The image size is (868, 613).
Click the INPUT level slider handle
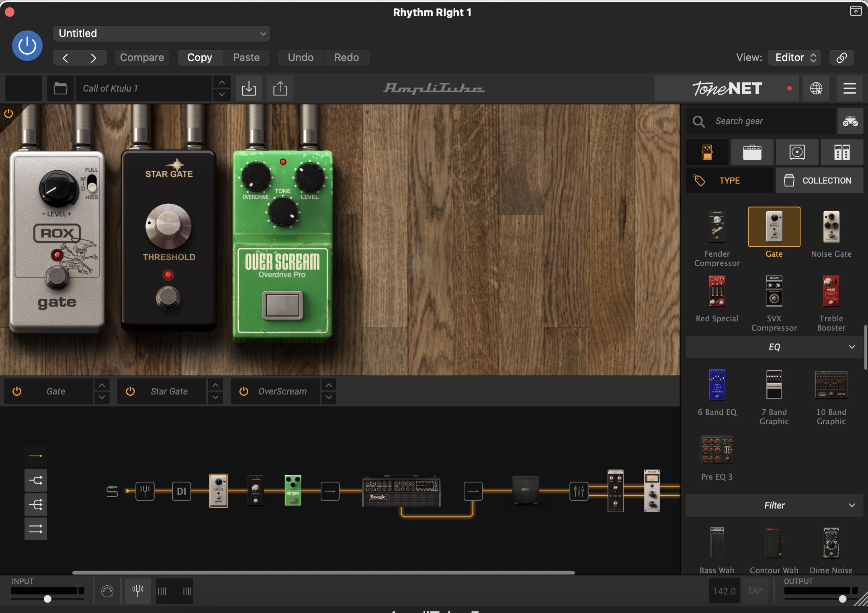click(47, 599)
